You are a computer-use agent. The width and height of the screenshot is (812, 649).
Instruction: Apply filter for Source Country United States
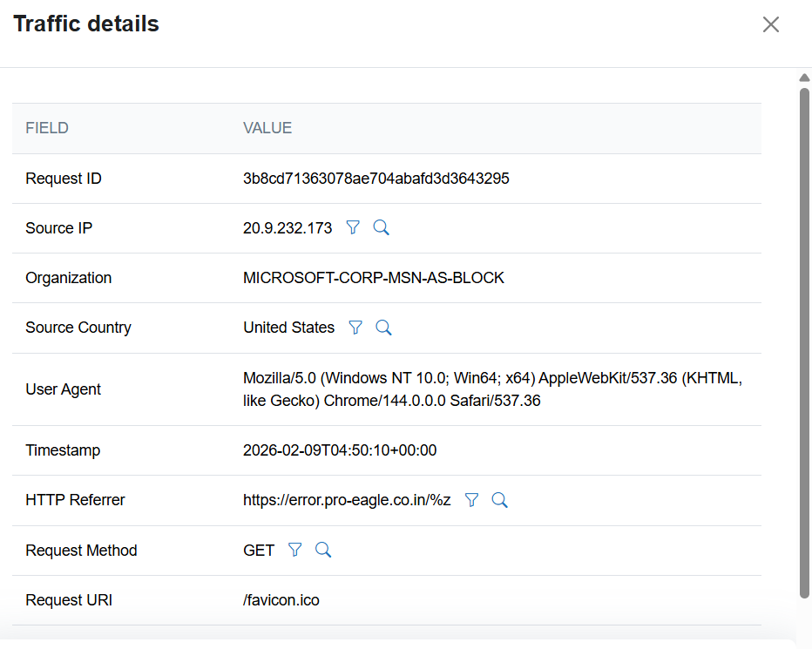pyautogui.click(x=355, y=328)
